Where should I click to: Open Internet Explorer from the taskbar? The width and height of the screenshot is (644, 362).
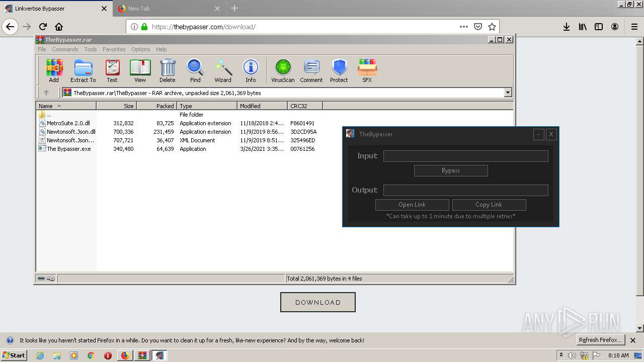40,355
